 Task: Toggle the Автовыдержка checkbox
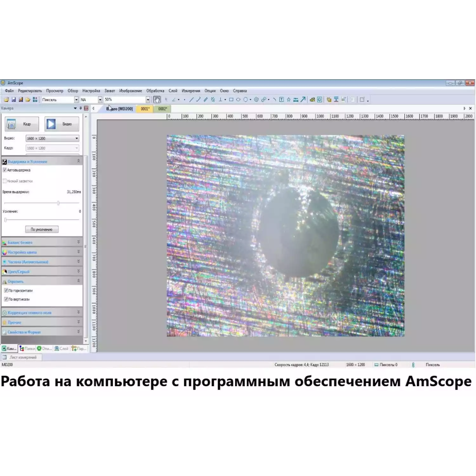click(5, 170)
